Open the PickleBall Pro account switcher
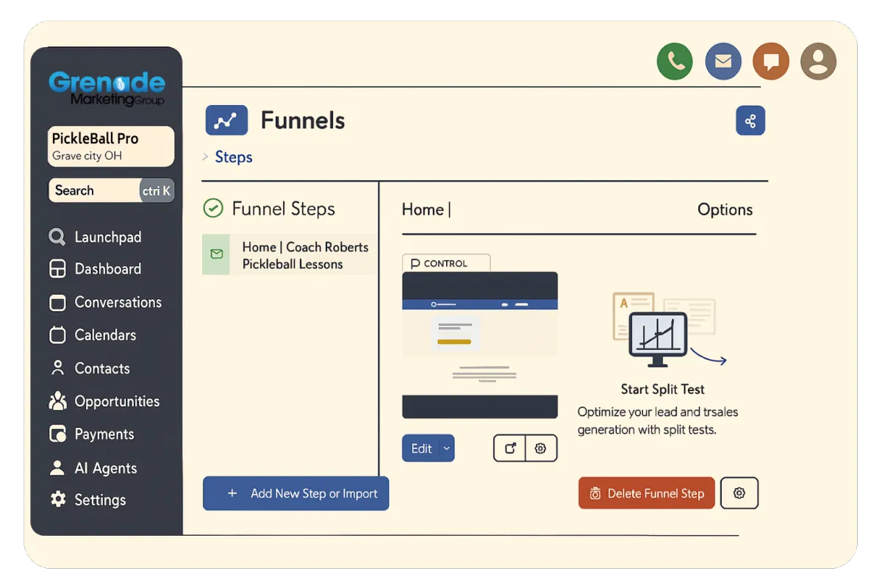882x588 pixels. coord(111,146)
